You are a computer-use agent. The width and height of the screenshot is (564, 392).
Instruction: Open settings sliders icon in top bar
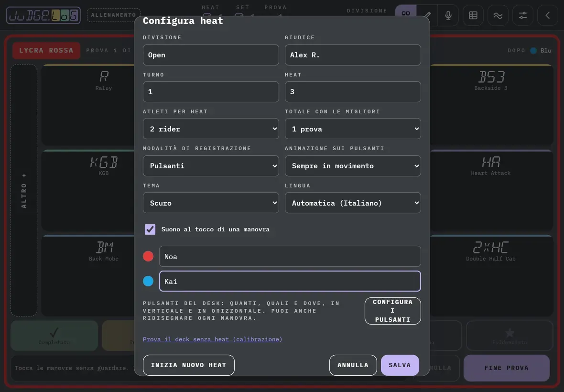pos(522,15)
